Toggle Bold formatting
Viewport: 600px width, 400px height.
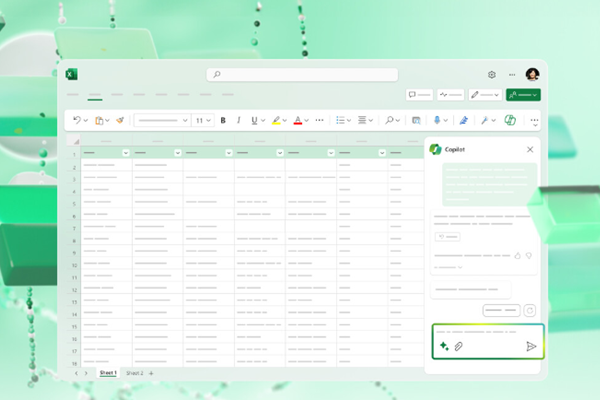[222, 120]
